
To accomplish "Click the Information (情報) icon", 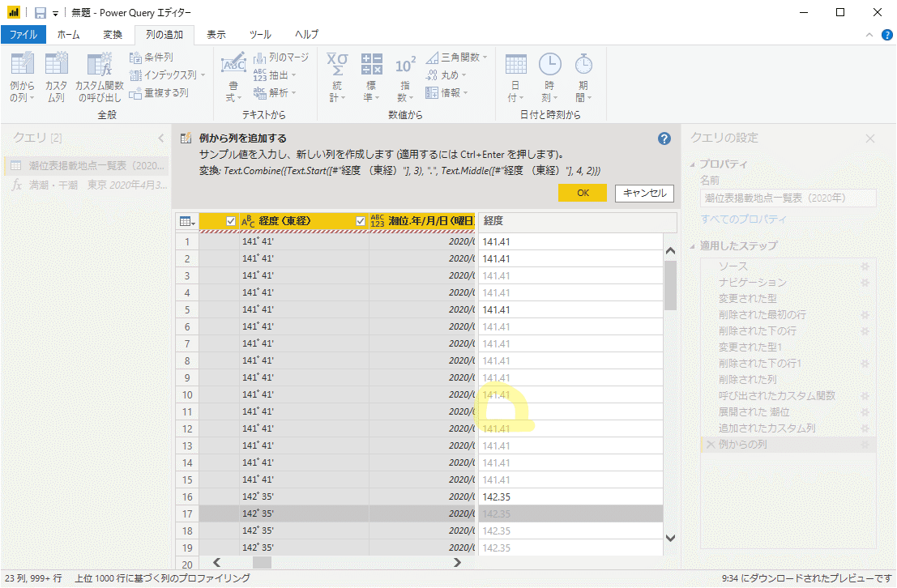I will (432, 92).
